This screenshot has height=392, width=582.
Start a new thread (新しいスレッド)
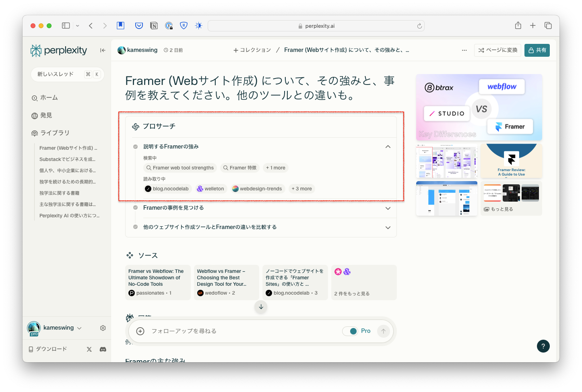(68, 74)
